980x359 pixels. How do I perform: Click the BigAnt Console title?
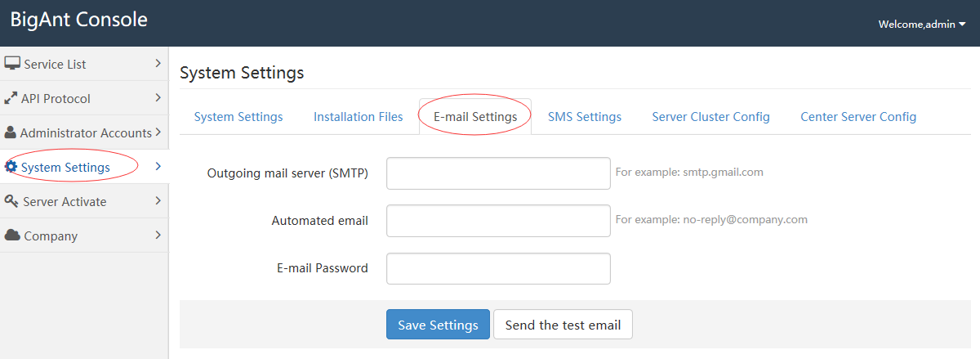[x=79, y=20]
